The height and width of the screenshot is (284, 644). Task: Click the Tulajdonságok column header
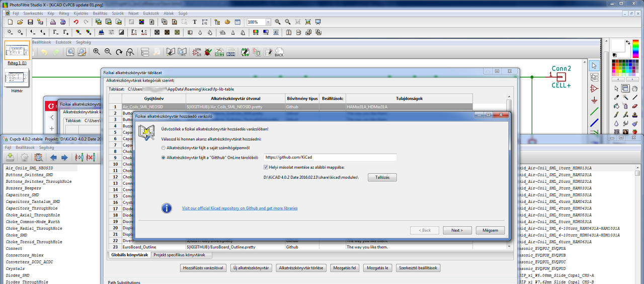tap(409, 98)
